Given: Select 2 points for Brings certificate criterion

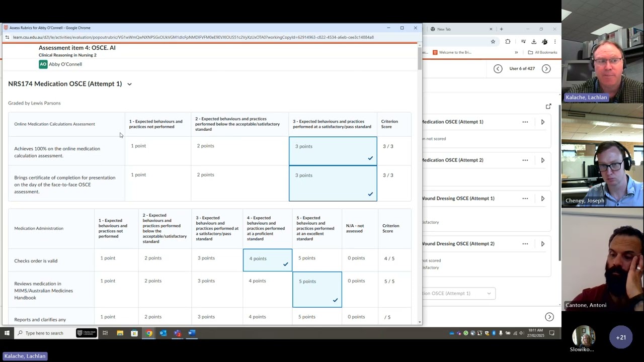Looking at the screenshot, I should click(240, 183).
